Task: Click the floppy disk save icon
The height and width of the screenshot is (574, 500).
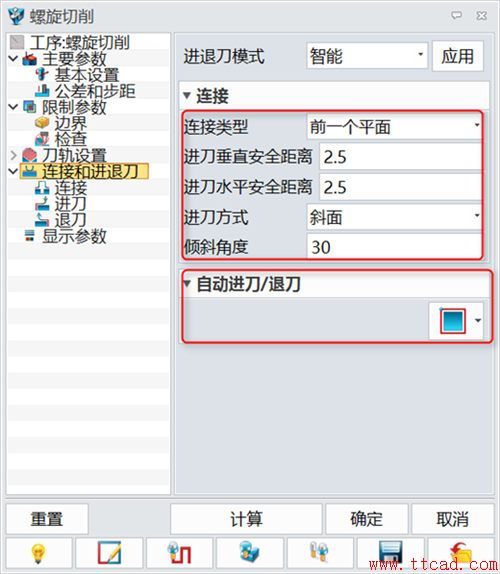Action: click(x=390, y=554)
